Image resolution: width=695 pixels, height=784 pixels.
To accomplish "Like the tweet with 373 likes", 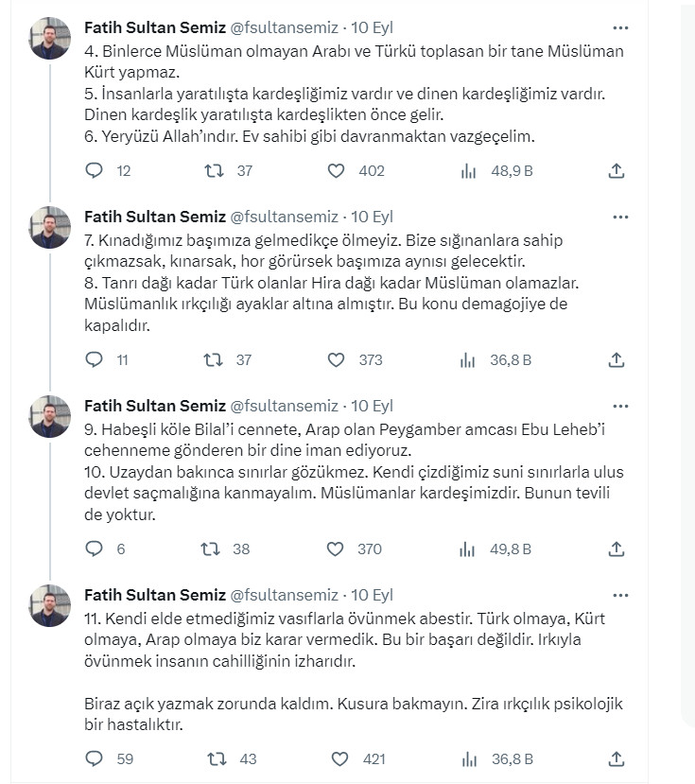I will pyautogui.click(x=336, y=360).
